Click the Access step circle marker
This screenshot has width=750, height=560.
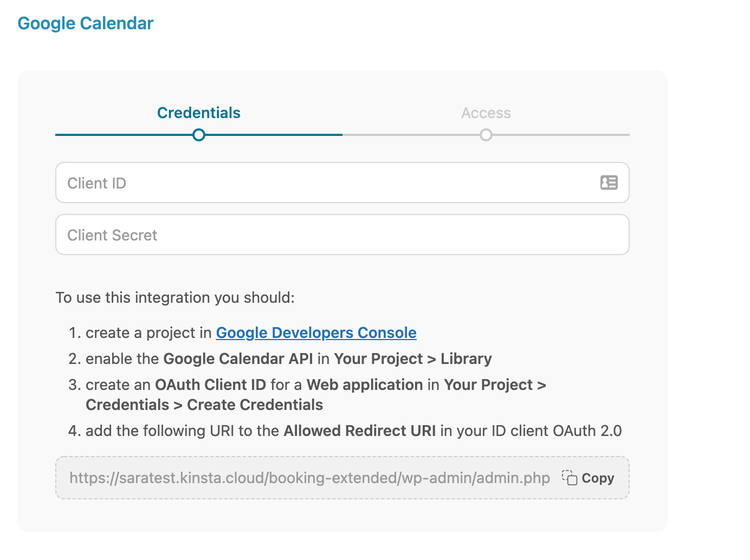point(486,135)
